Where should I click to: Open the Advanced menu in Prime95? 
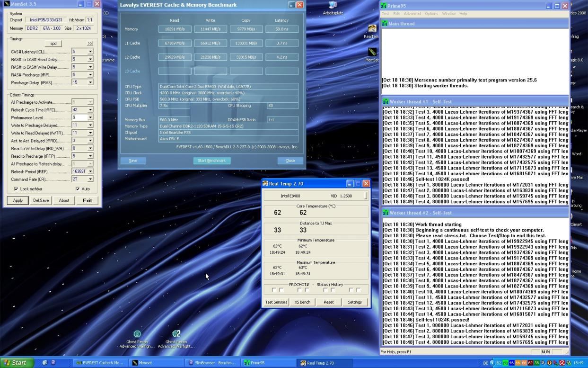[412, 14]
